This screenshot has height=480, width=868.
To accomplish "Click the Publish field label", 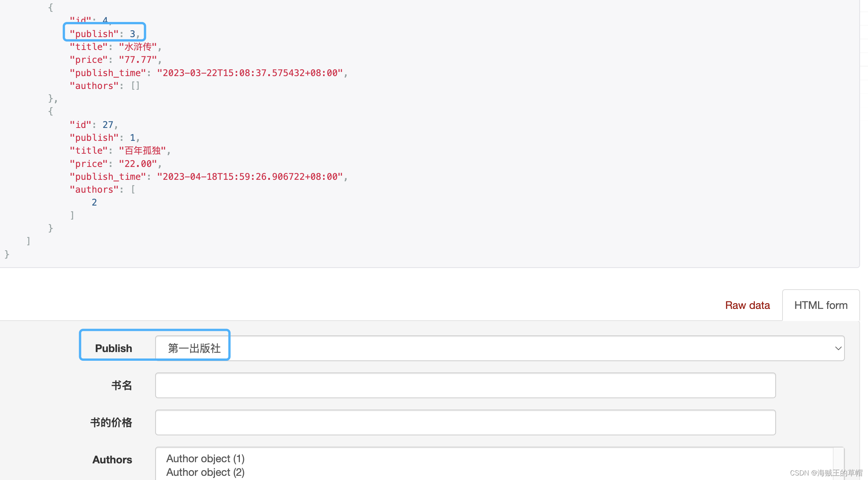I will coord(114,348).
